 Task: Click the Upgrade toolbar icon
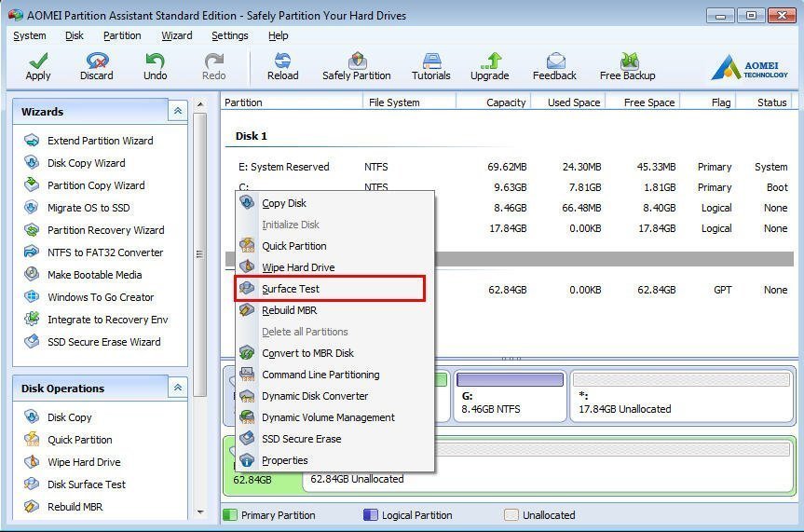coord(490,61)
